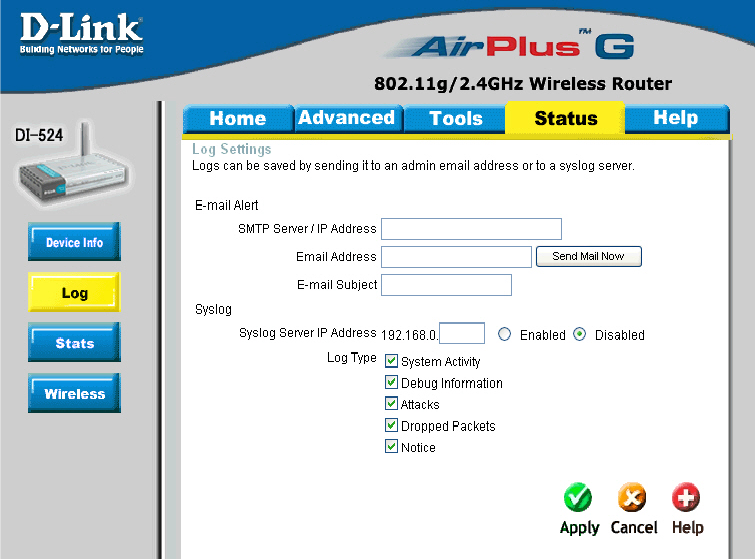Toggle the Dropped Packets checkbox

(x=391, y=425)
